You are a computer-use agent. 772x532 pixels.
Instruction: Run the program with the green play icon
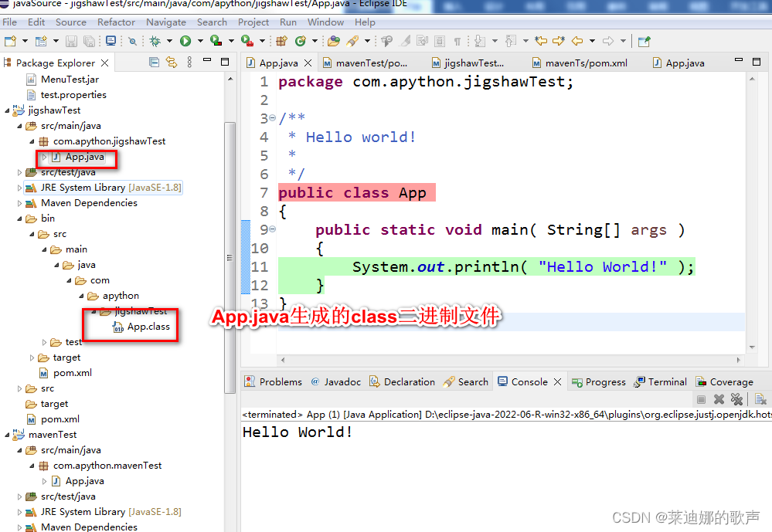click(185, 41)
